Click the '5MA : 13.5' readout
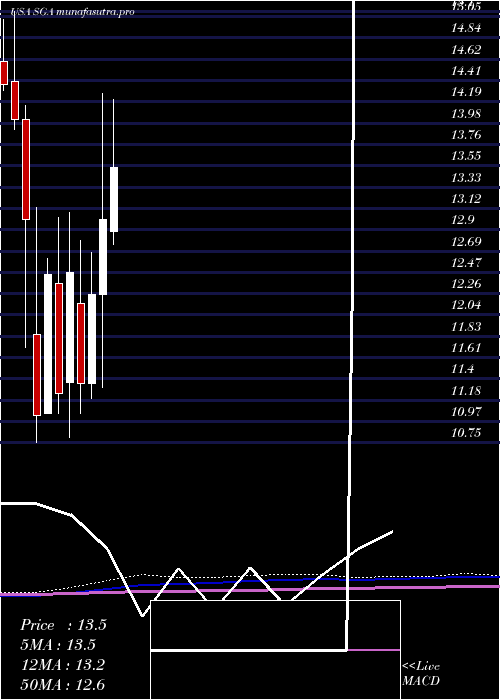The width and height of the screenshot is (500, 700). point(58,645)
